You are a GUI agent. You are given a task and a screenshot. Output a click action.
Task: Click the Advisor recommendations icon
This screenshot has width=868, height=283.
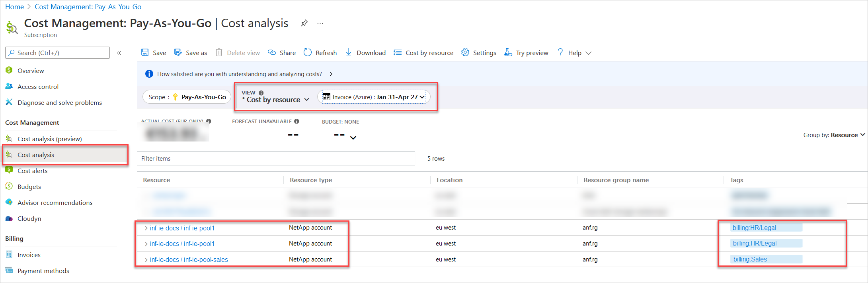pos(9,202)
